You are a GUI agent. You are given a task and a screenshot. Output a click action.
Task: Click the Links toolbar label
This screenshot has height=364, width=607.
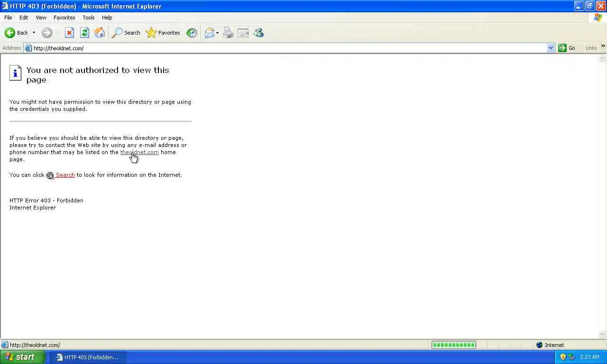(x=591, y=48)
